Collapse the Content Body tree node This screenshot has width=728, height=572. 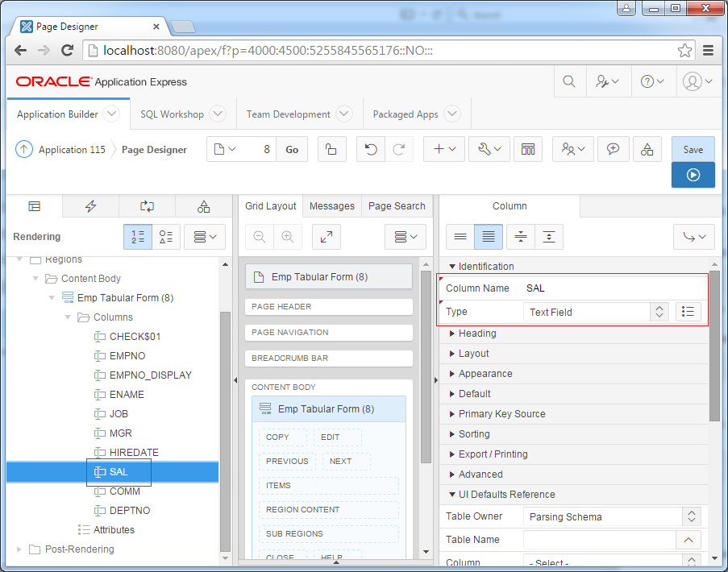35,278
